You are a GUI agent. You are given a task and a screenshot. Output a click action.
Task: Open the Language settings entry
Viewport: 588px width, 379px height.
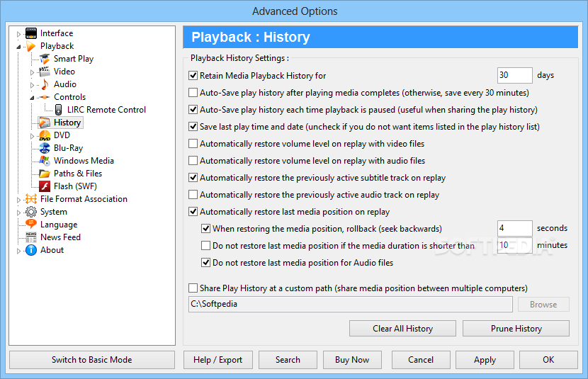59,225
